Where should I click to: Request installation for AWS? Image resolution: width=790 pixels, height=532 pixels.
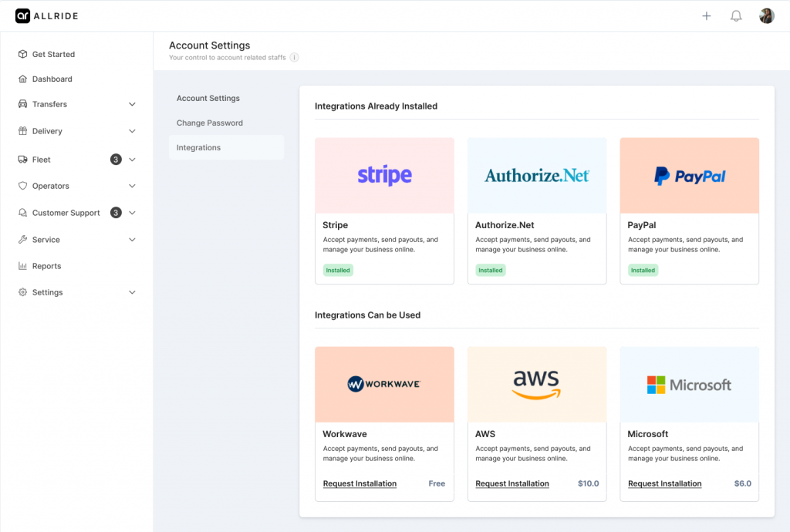click(512, 483)
